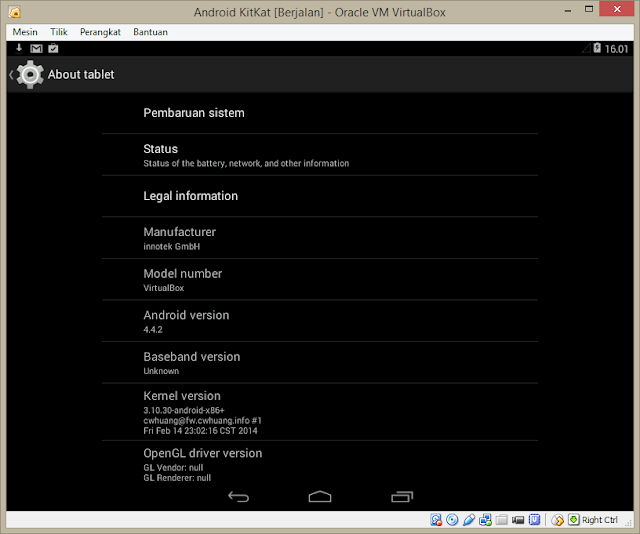Screen dimensions: 640x534
Task: Click the Gmail notification icon
Action: pos(36,49)
